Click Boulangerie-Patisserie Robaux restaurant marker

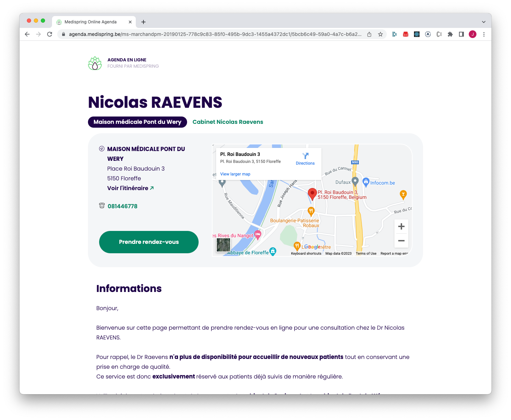[311, 211]
